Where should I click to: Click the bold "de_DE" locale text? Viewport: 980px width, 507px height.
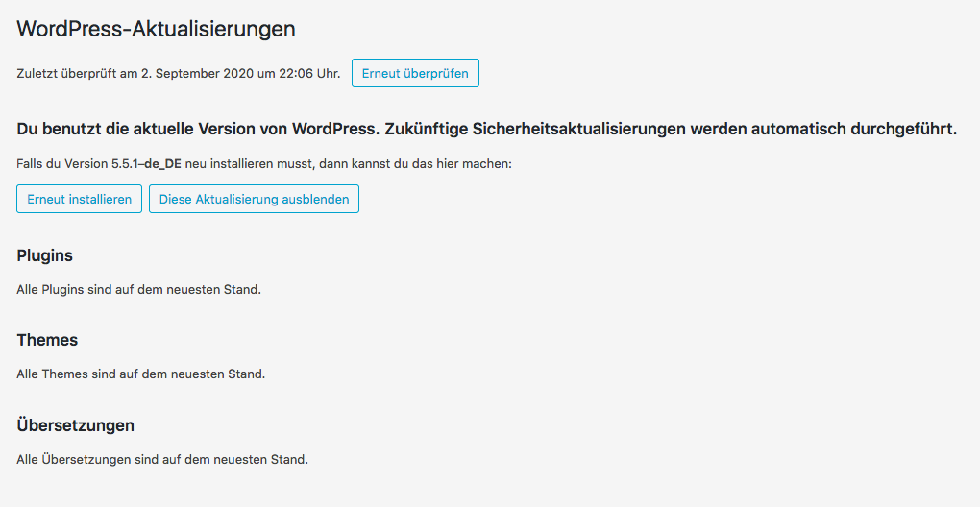tap(162, 164)
